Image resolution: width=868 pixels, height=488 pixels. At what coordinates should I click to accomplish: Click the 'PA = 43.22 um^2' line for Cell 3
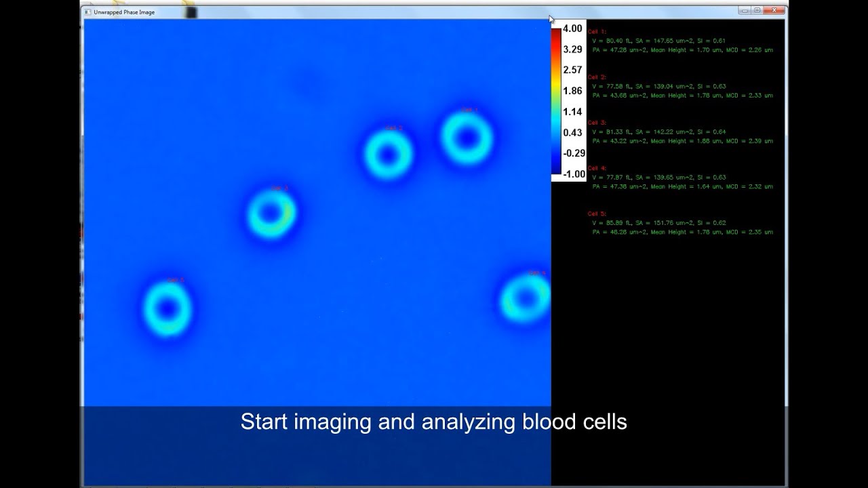pyautogui.click(x=682, y=141)
